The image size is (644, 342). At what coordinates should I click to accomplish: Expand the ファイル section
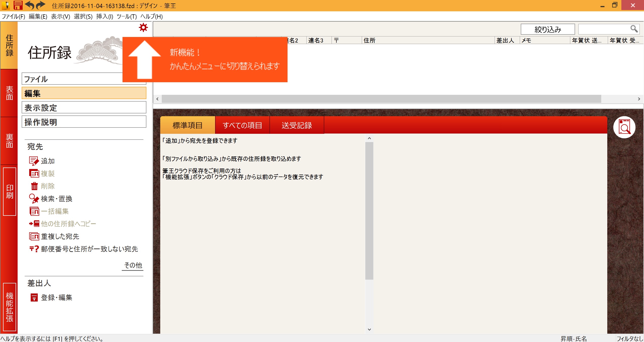[x=84, y=79]
